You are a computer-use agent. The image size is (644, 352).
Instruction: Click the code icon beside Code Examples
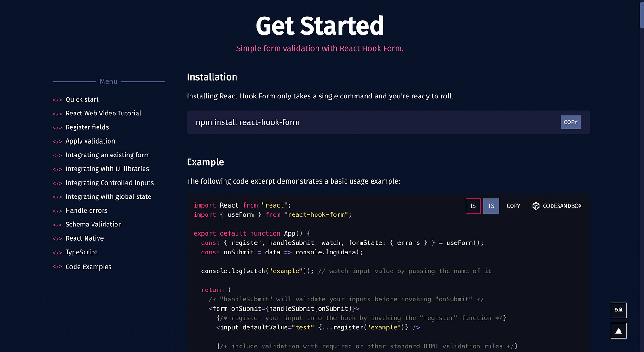(x=57, y=267)
